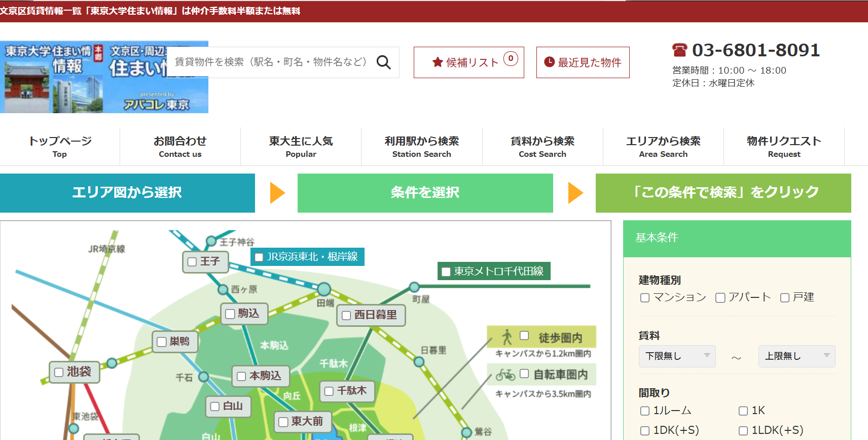Click the 日暮里 station label
Screen dimensions: 868x440
click(433, 350)
